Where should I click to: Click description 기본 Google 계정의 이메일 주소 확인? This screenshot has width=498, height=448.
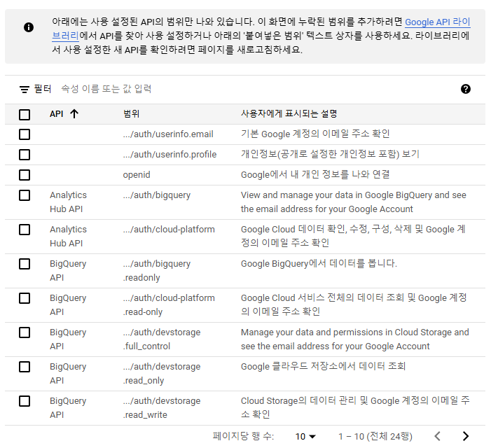click(x=315, y=134)
